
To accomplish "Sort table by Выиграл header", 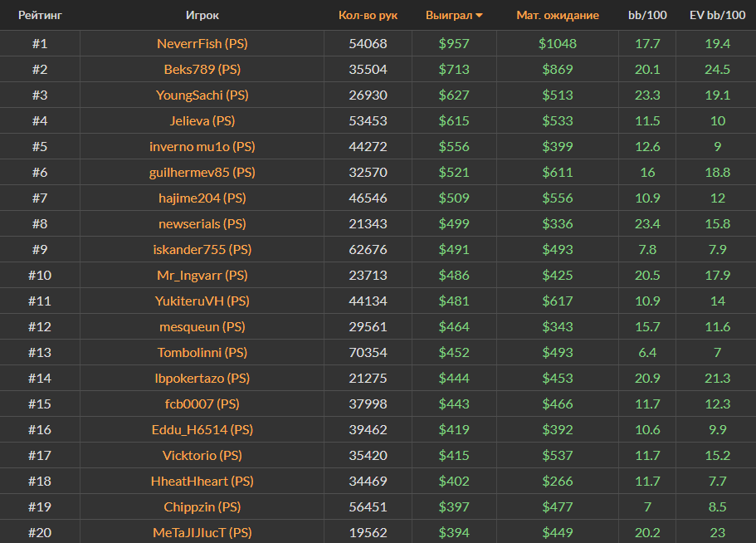I will point(449,15).
